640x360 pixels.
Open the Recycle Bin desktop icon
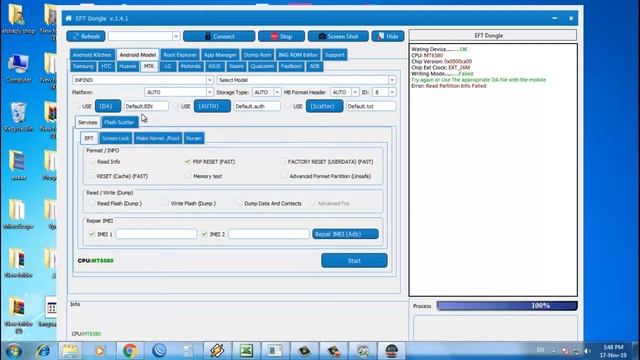[18, 118]
